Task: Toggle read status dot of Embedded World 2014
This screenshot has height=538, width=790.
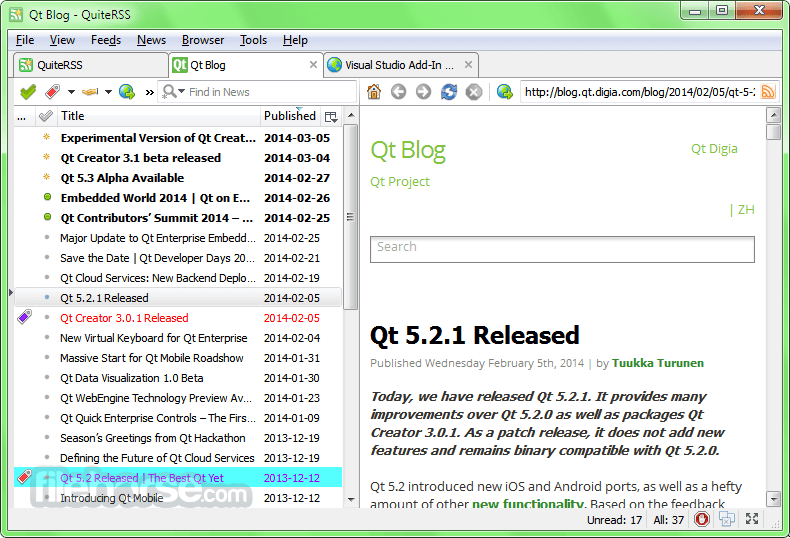Action: tap(47, 197)
